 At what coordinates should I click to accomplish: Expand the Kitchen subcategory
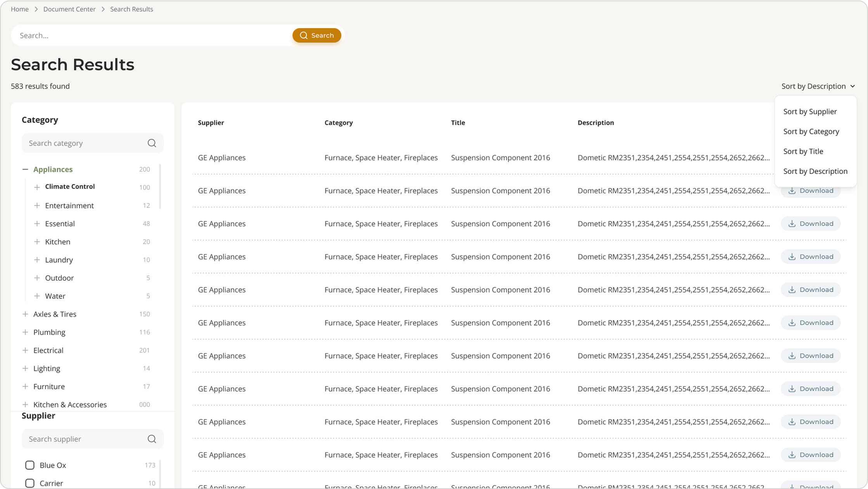click(37, 241)
